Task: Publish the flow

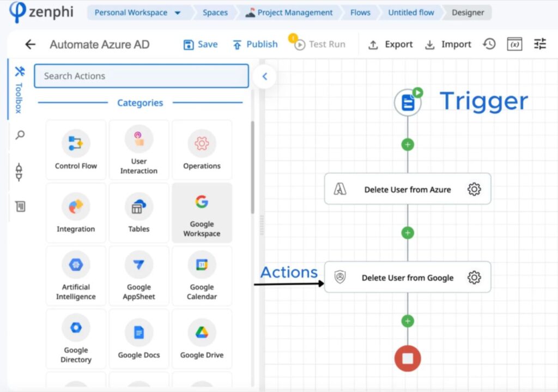Action: (x=255, y=45)
